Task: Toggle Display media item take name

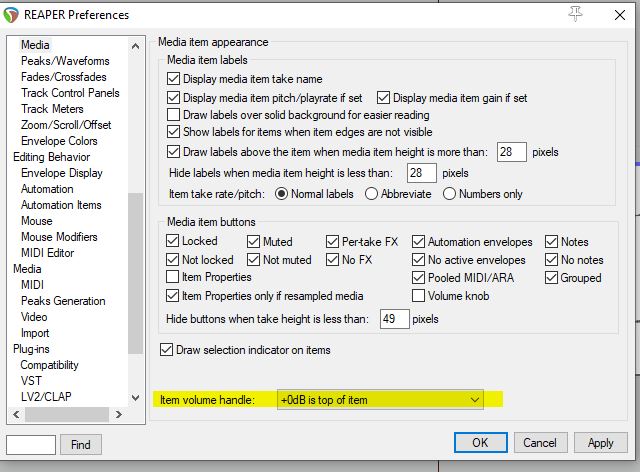Action: 173,78
